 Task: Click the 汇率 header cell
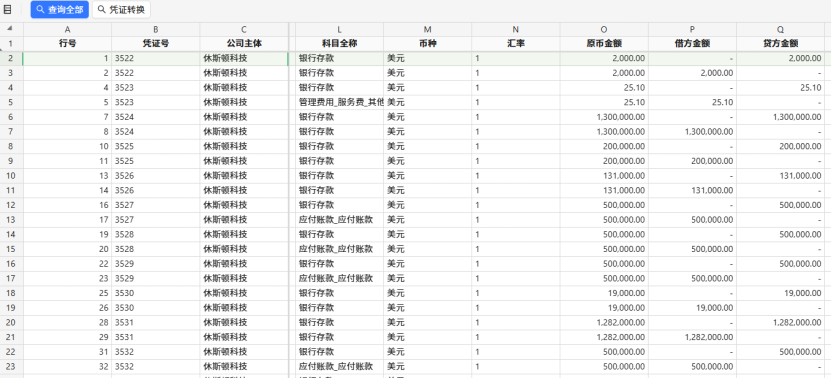point(516,43)
